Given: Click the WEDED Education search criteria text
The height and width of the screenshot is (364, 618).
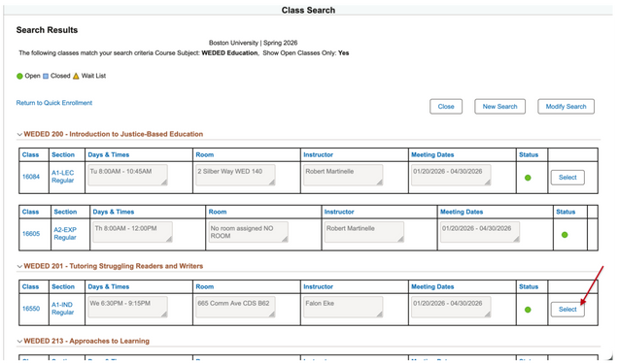Looking at the screenshot, I should (x=229, y=52).
